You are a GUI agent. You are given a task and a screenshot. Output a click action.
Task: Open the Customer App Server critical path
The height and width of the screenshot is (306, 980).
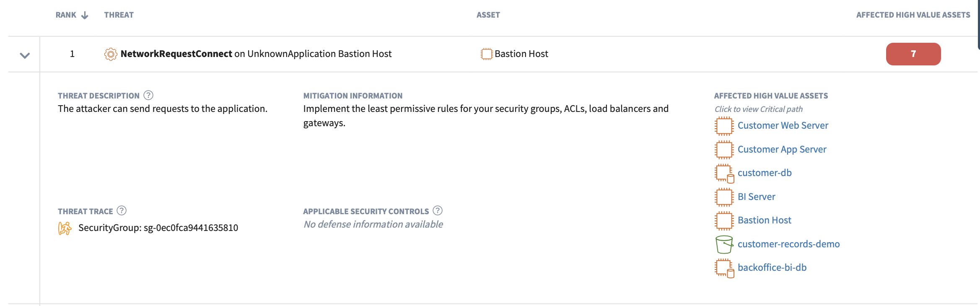coord(782,150)
